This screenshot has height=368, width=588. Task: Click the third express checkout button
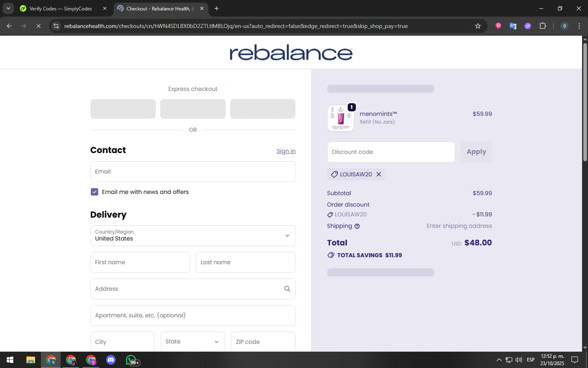click(263, 109)
